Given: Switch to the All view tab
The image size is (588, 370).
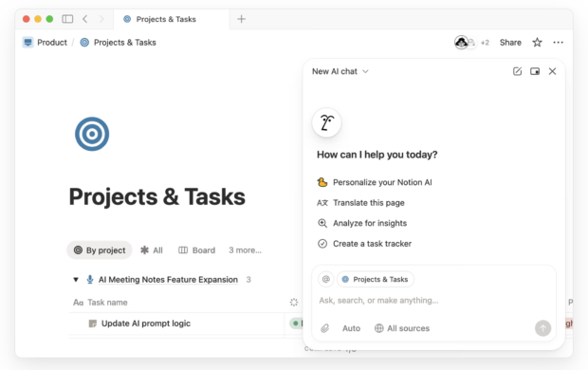Looking at the screenshot, I should pyautogui.click(x=152, y=250).
